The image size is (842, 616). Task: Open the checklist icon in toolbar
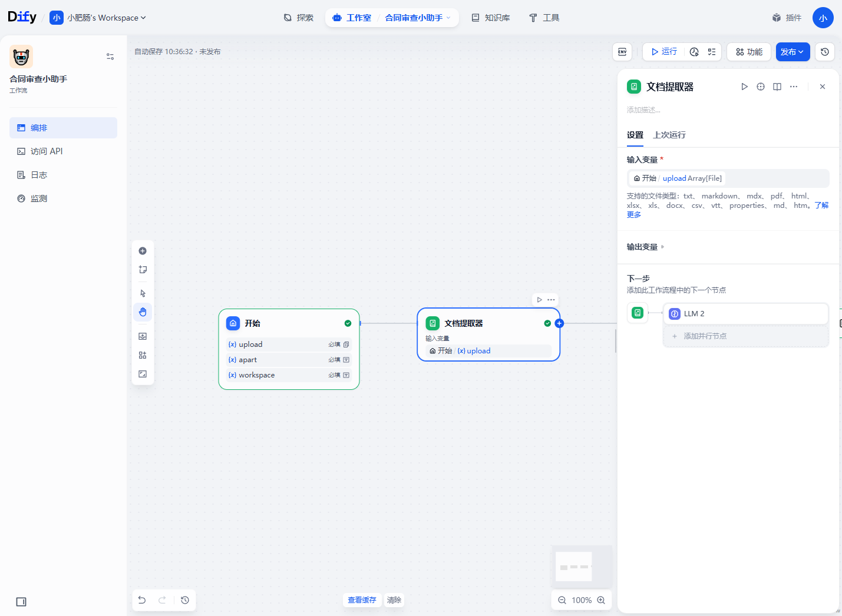pos(712,52)
